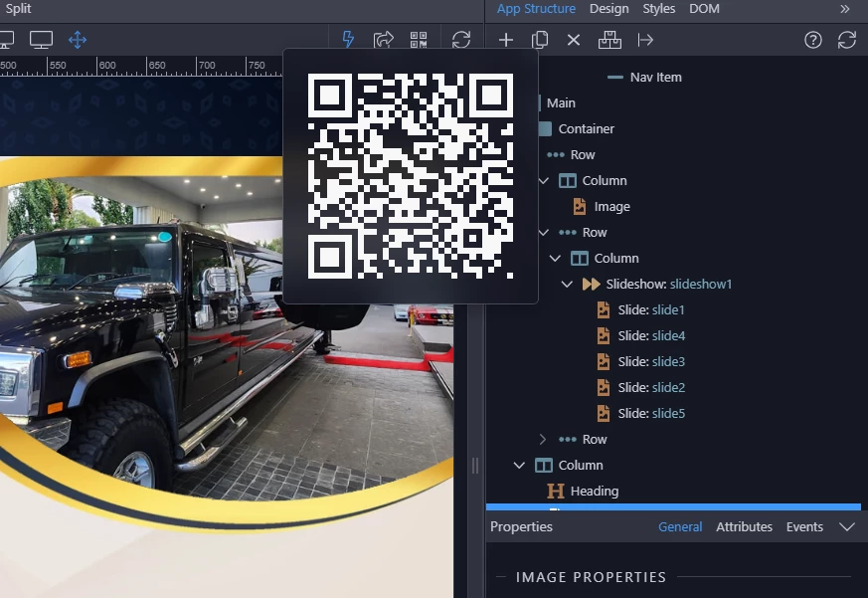Collapse the Slideshow: slideshow1 node
868x598 pixels.
(x=567, y=285)
